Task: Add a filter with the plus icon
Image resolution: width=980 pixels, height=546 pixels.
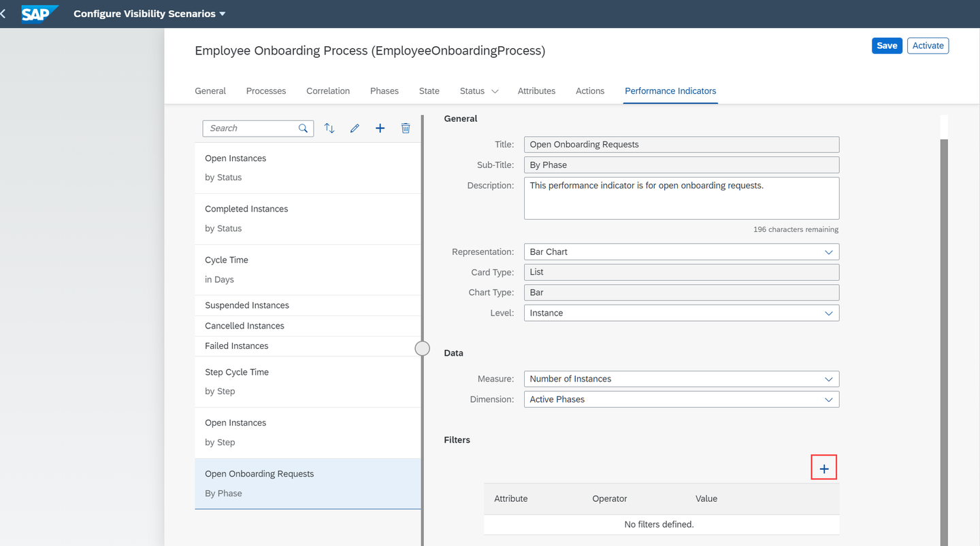Action: [x=824, y=468]
